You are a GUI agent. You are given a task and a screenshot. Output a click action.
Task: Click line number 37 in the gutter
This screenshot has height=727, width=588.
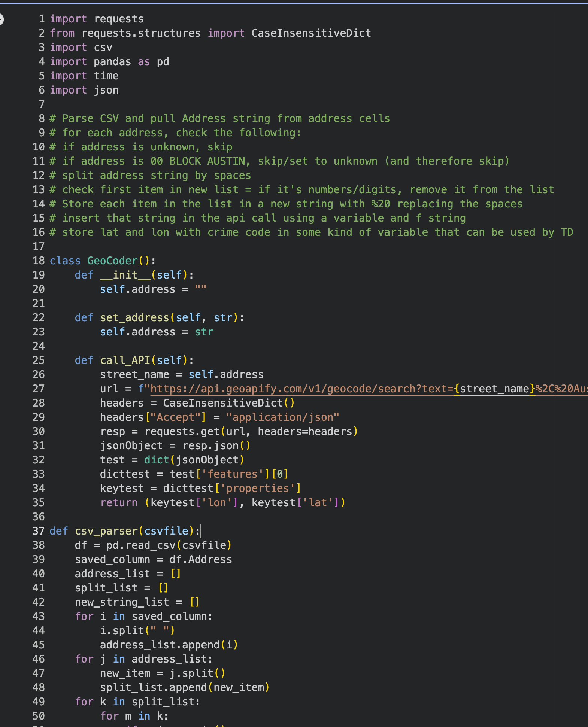(x=39, y=531)
